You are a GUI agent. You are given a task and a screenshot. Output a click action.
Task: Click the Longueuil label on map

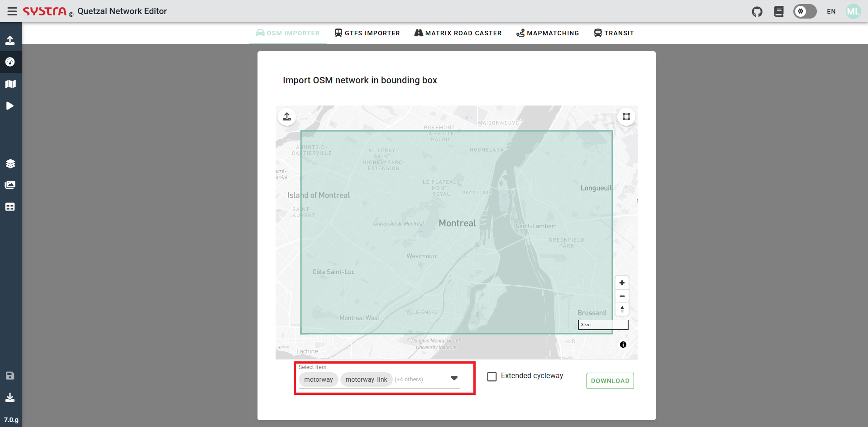click(x=596, y=188)
